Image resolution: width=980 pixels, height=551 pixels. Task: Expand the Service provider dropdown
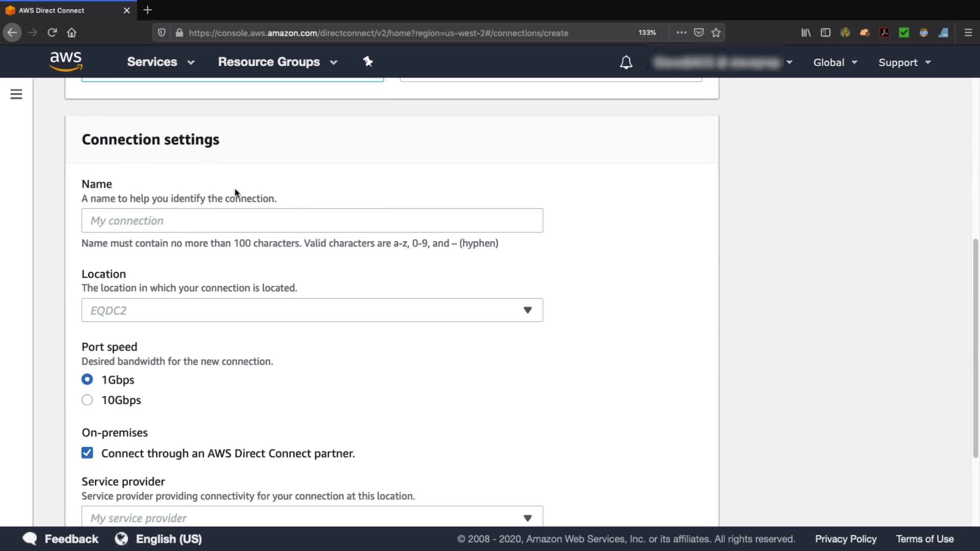312,517
